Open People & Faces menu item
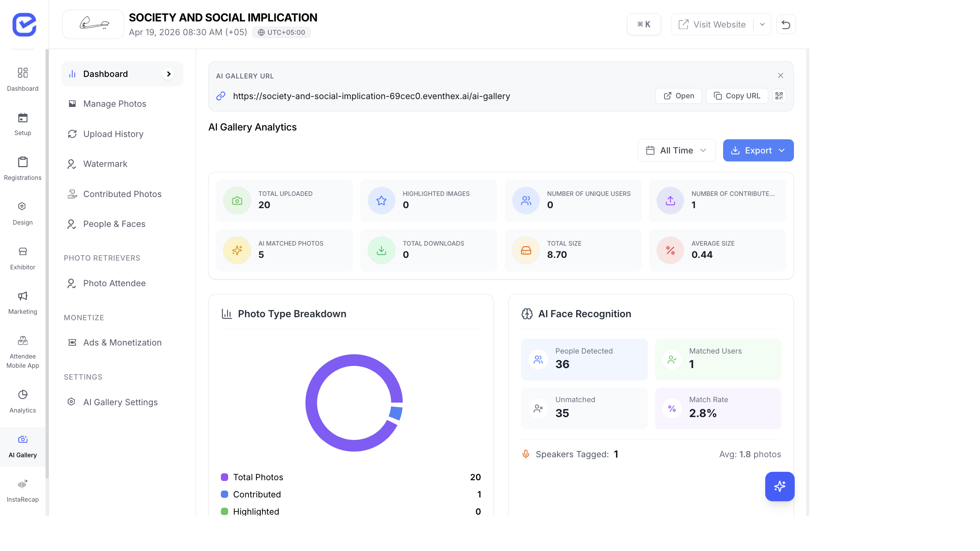The image size is (980, 551). (x=122, y=224)
